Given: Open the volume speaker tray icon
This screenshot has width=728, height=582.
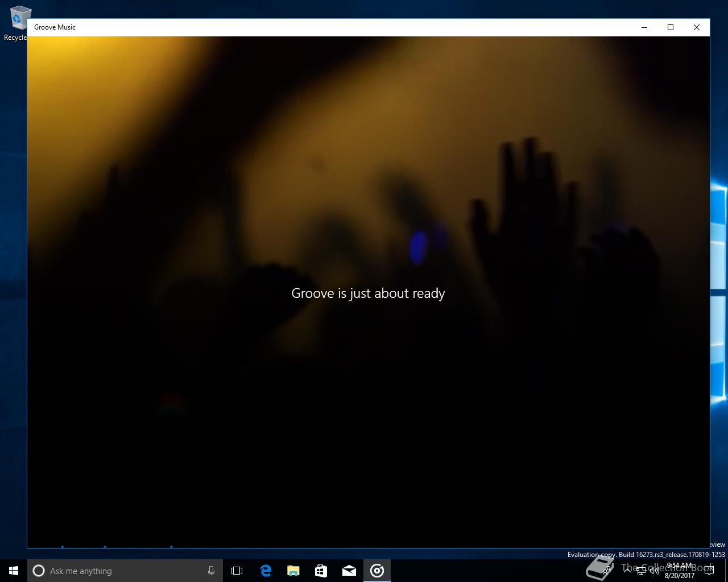Looking at the screenshot, I should (655, 571).
